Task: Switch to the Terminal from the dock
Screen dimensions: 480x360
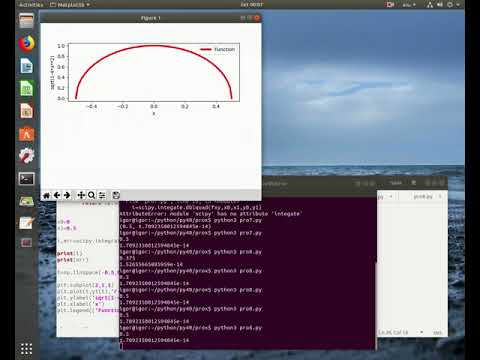Action: tap(26, 179)
